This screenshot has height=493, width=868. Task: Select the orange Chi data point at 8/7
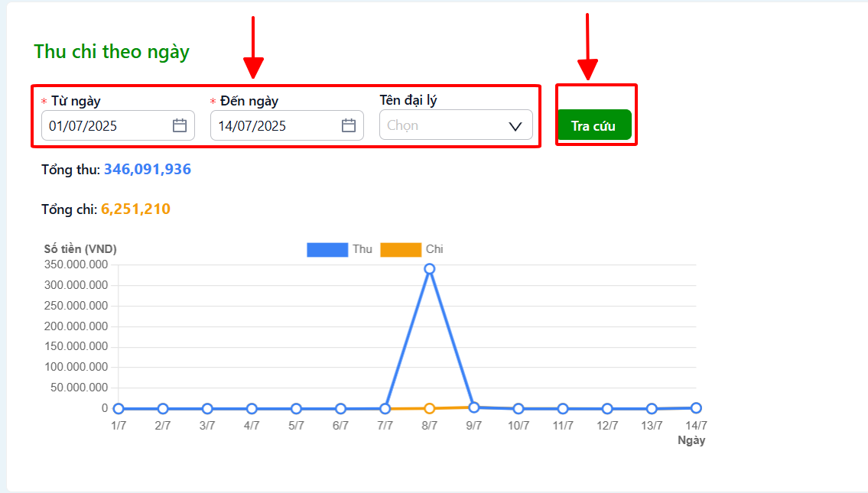[x=430, y=408]
